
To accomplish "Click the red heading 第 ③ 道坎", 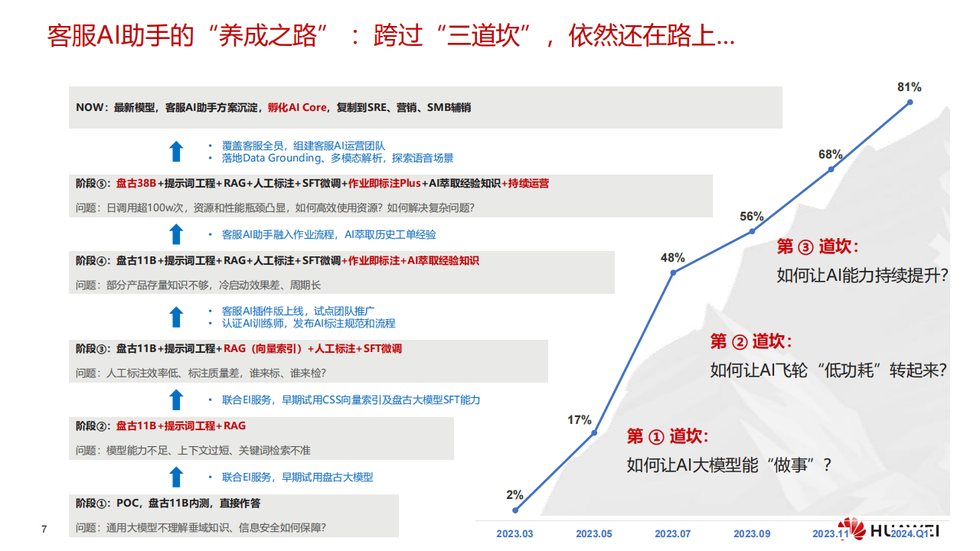I will point(818,246).
